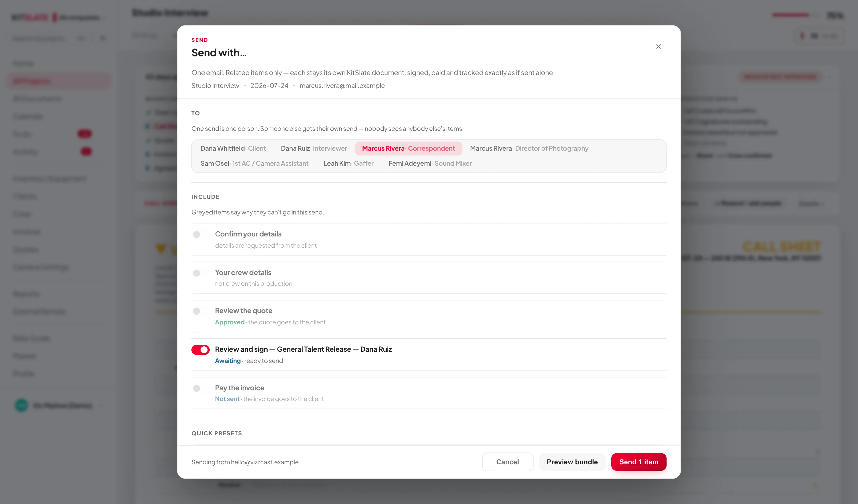Click the Not sent invoice status
Image resolution: width=858 pixels, height=504 pixels.
tap(227, 399)
